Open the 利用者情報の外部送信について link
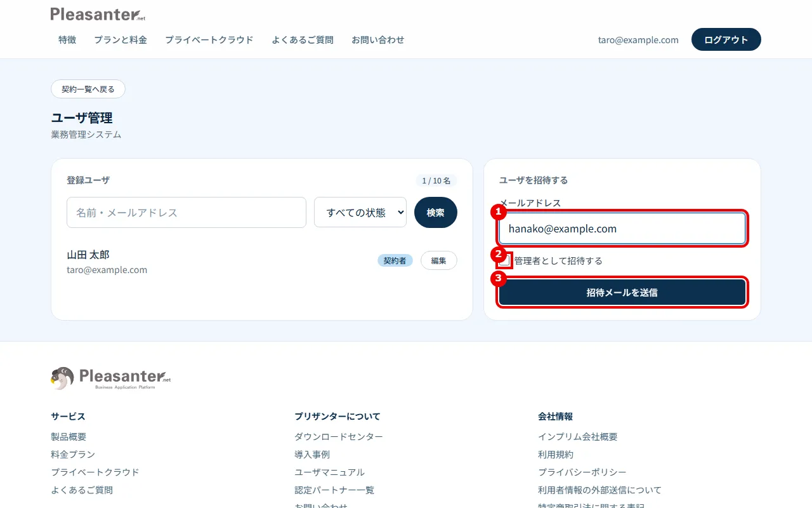The width and height of the screenshot is (812, 508). coord(600,490)
